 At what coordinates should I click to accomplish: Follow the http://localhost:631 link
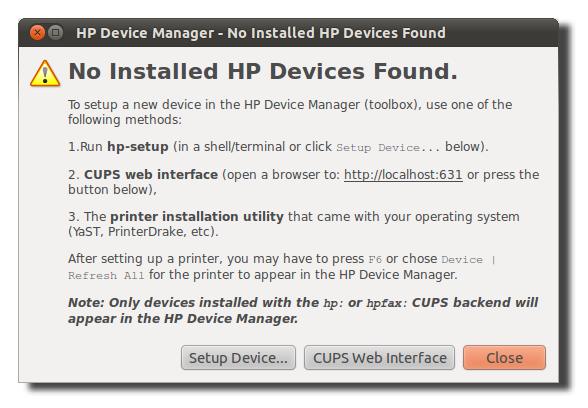(x=403, y=175)
